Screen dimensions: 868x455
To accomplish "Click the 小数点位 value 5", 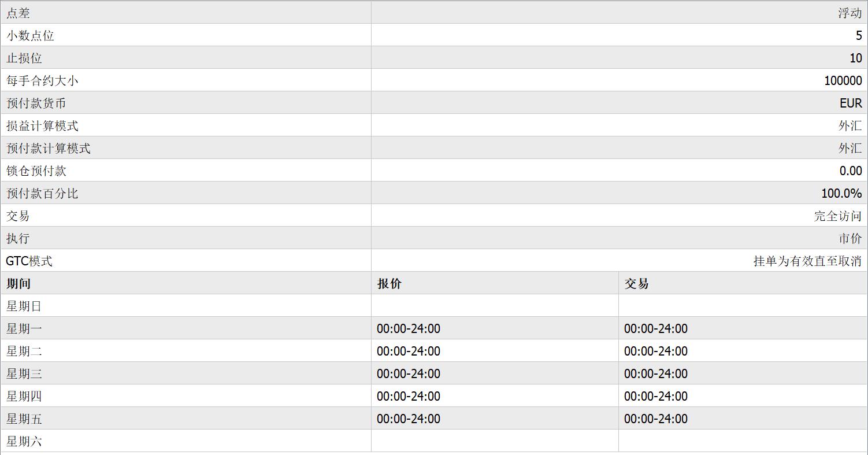I will 858,35.
